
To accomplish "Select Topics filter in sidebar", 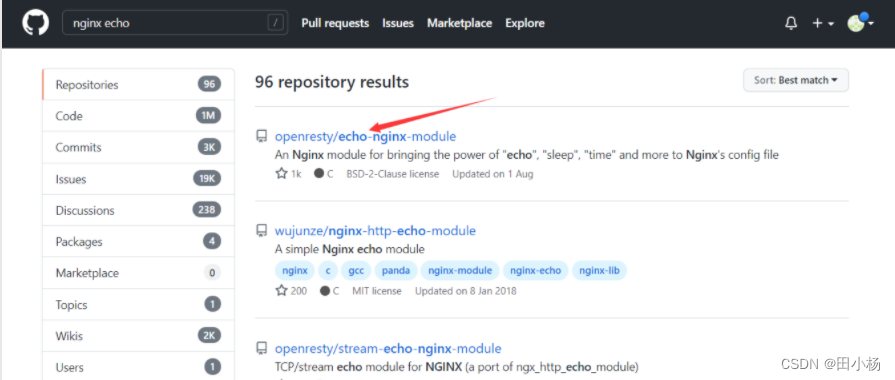I will coord(138,305).
